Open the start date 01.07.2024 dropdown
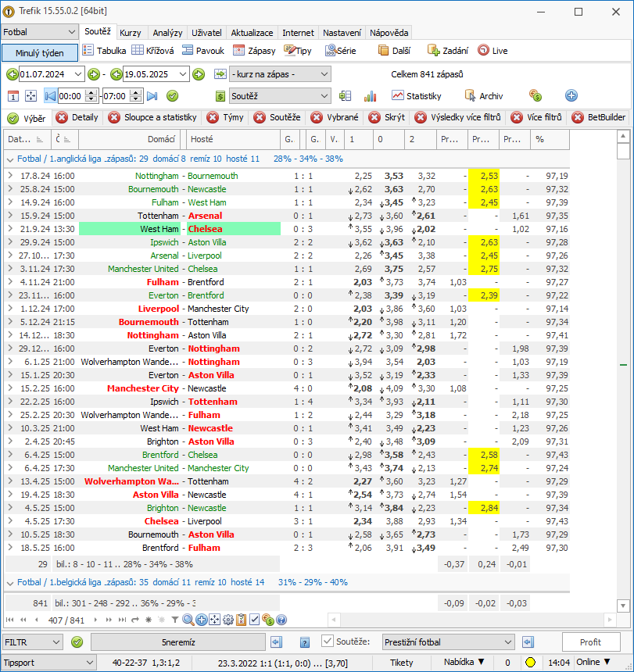Image resolution: width=634 pixels, height=672 pixels. point(78,74)
